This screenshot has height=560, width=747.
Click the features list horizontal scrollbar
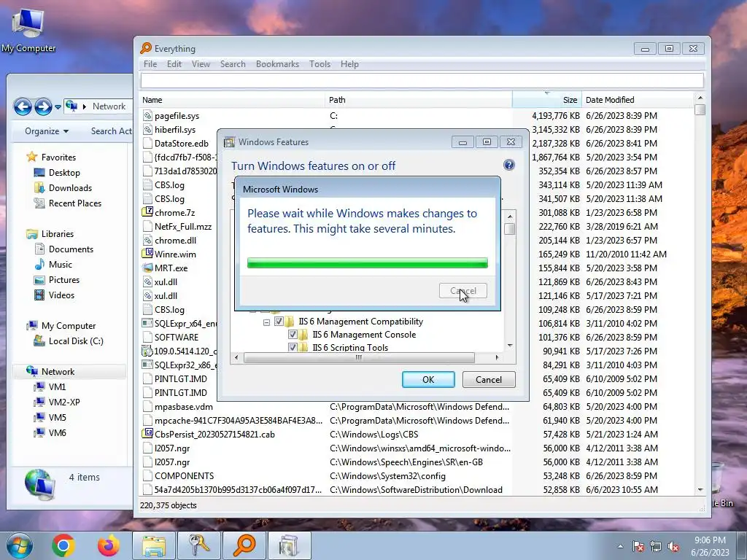[x=359, y=357]
